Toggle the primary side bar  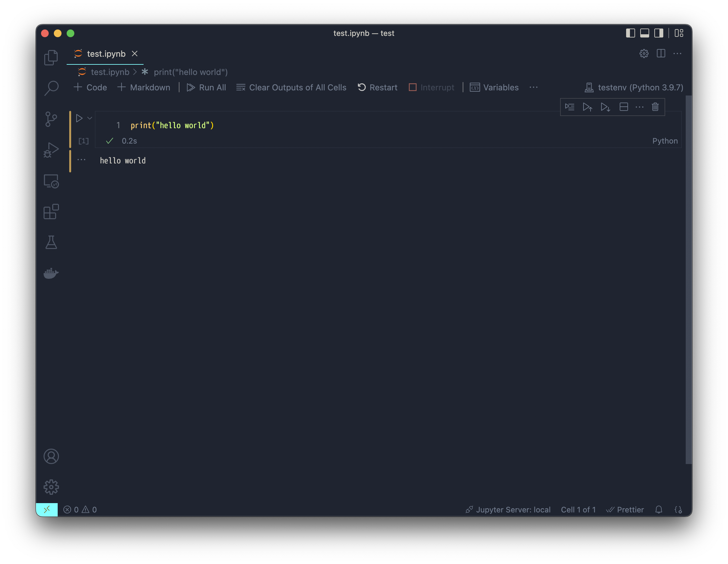(x=630, y=33)
